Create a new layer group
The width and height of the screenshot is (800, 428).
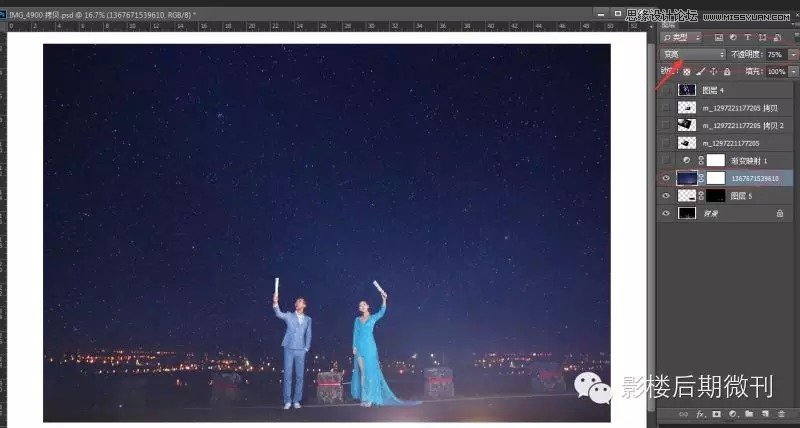click(x=749, y=414)
